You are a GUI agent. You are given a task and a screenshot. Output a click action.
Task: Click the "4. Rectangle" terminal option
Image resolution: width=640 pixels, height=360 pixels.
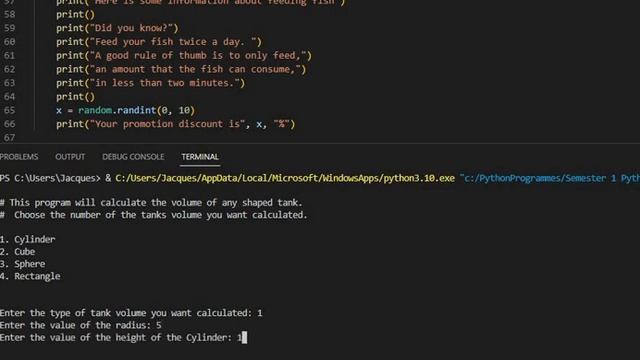click(30, 276)
